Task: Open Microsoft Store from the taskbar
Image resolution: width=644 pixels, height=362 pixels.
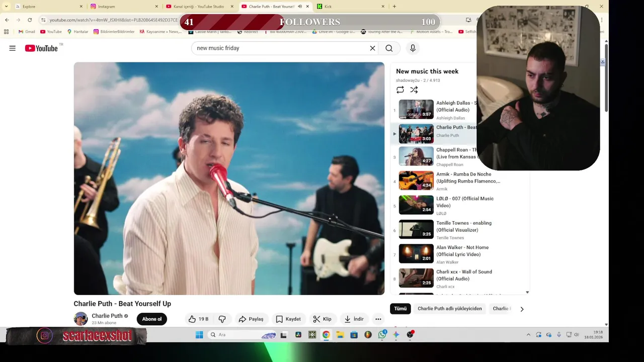Action: [354, 335]
